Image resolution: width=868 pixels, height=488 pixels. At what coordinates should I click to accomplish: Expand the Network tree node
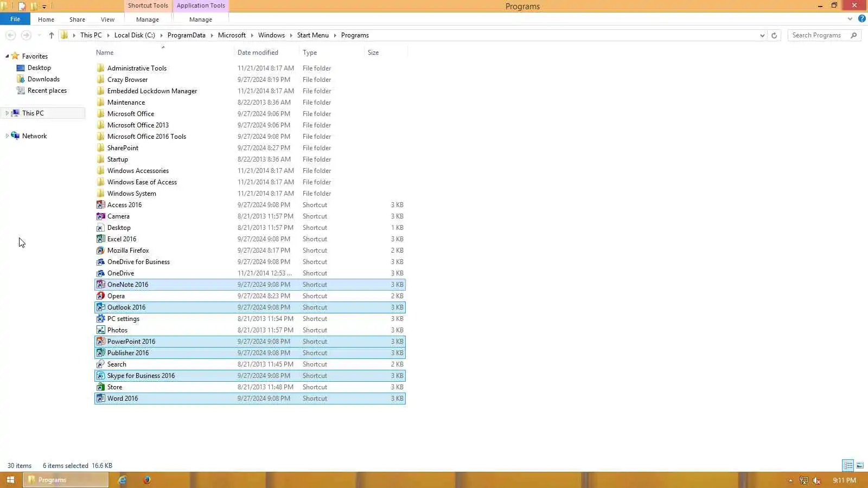pyautogui.click(x=7, y=136)
